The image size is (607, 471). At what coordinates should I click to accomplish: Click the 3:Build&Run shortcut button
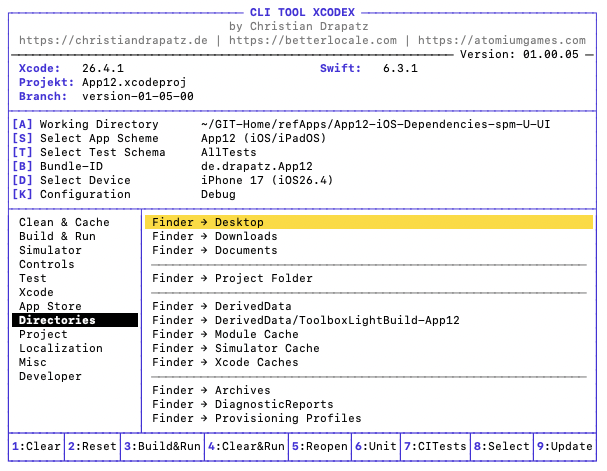click(161, 446)
